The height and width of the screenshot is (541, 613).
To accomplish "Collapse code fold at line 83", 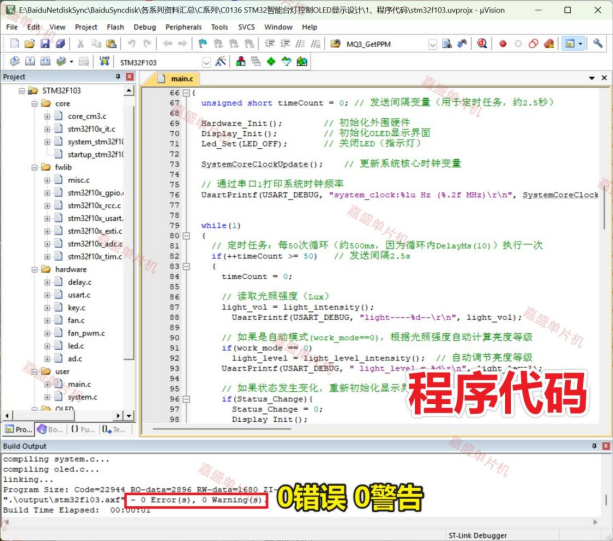I will click(x=186, y=266).
